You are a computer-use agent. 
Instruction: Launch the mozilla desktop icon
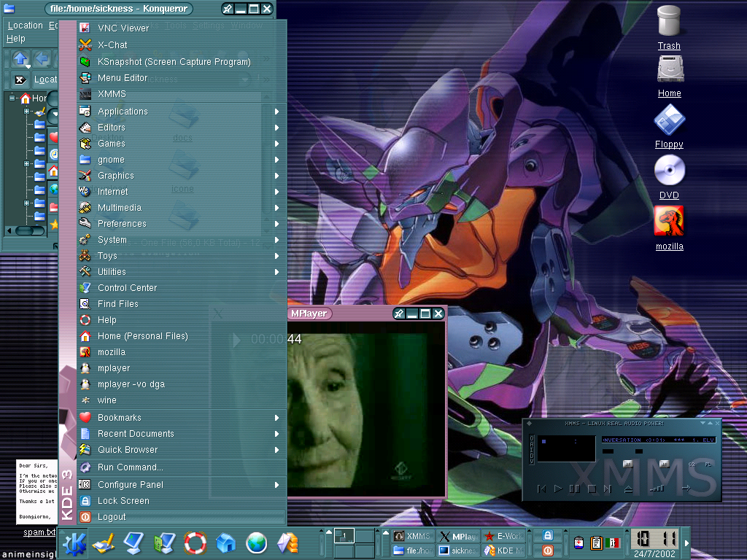point(669,228)
